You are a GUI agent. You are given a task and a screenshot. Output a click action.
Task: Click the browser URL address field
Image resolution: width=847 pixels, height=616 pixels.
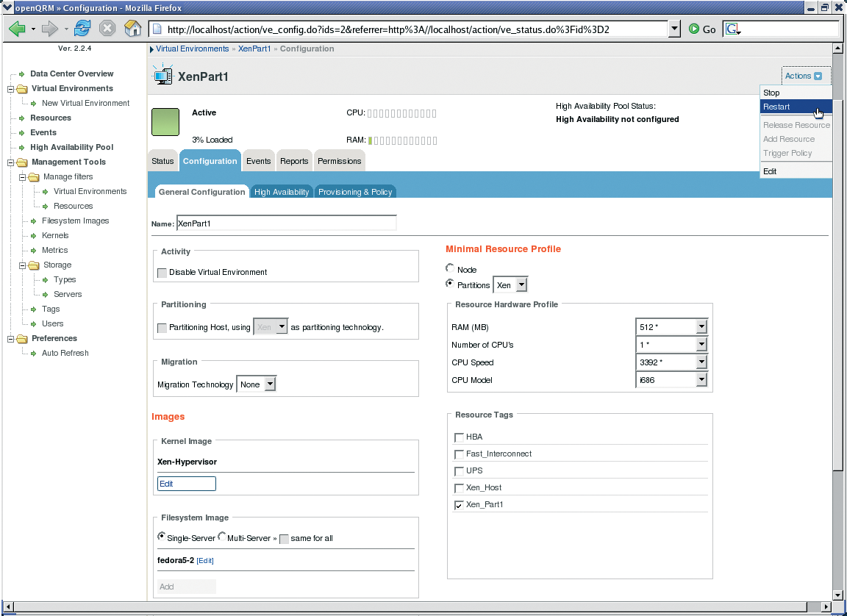point(409,29)
